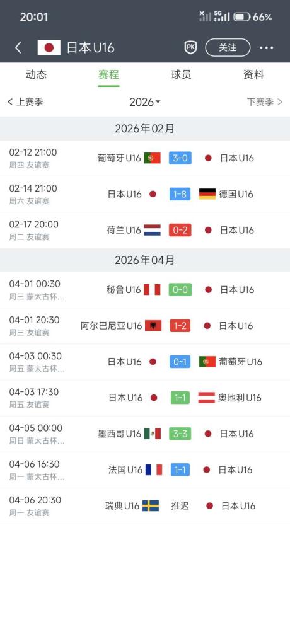Tap the Albania U16 flag icon

coord(153,326)
